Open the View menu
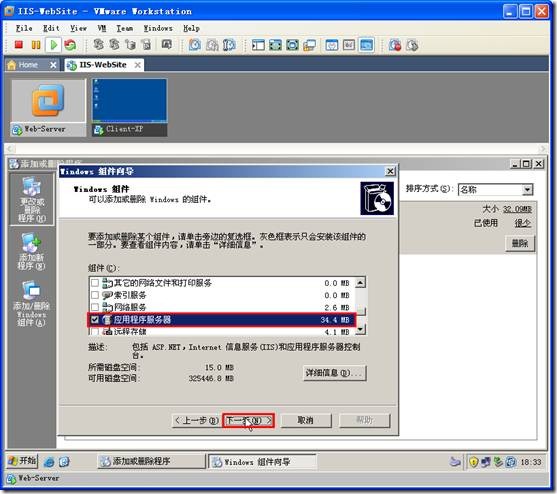Viewport: 557px width, 494px height. [x=78, y=28]
